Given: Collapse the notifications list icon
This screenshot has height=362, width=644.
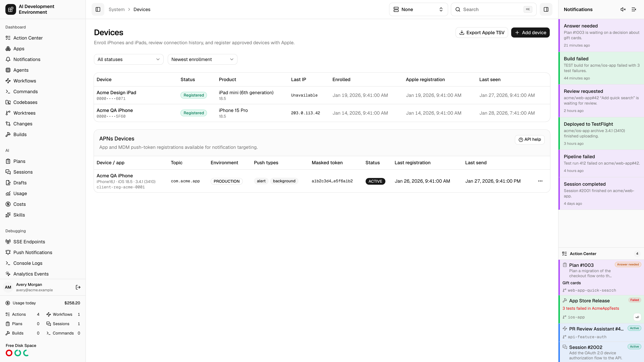Looking at the screenshot, I should 634,10.
